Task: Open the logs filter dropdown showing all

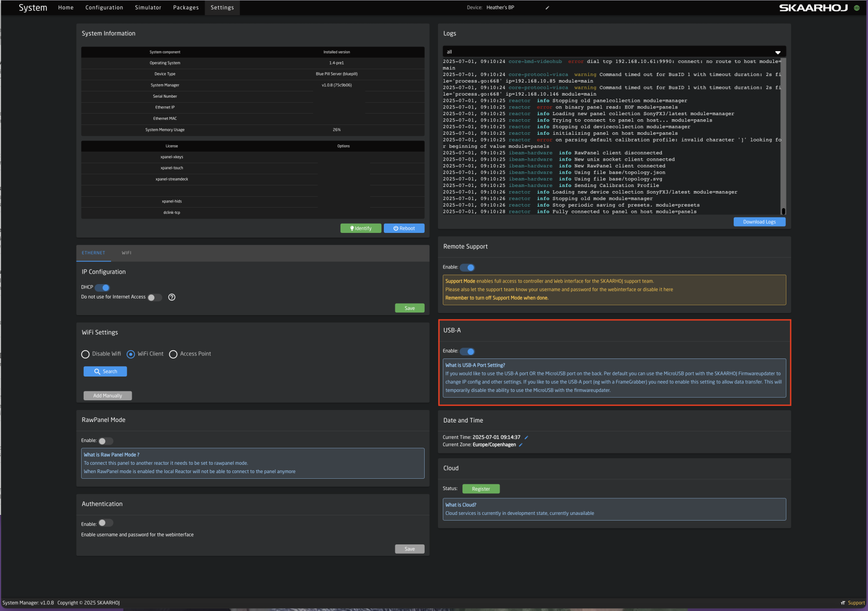Action: coord(614,52)
